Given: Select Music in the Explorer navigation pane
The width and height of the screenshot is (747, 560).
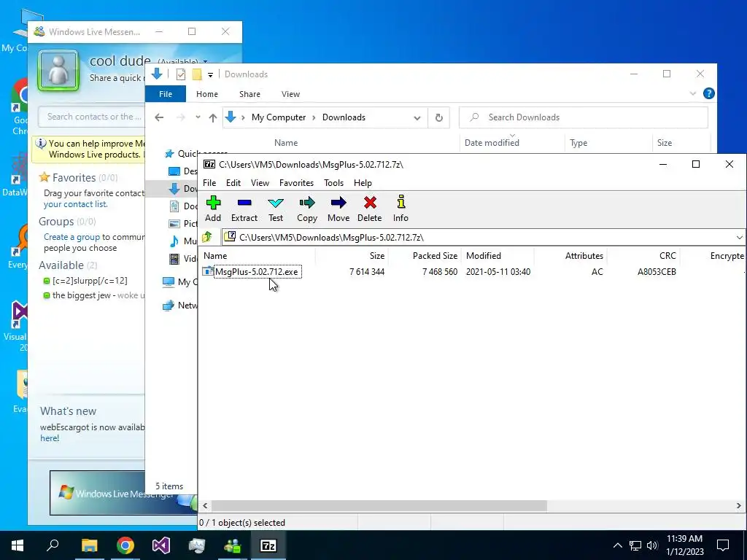Looking at the screenshot, I should click(184, 241).
